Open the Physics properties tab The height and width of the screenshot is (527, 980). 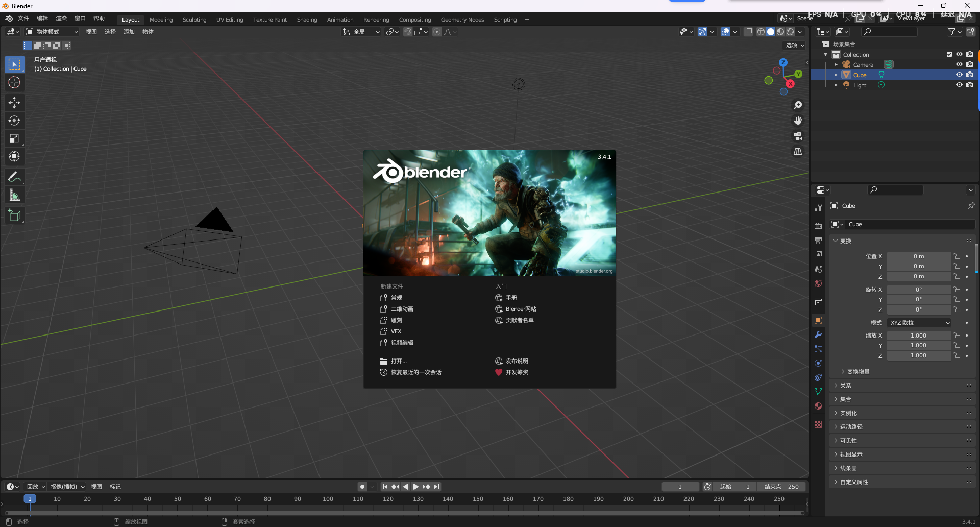click(x=818, y=363)
